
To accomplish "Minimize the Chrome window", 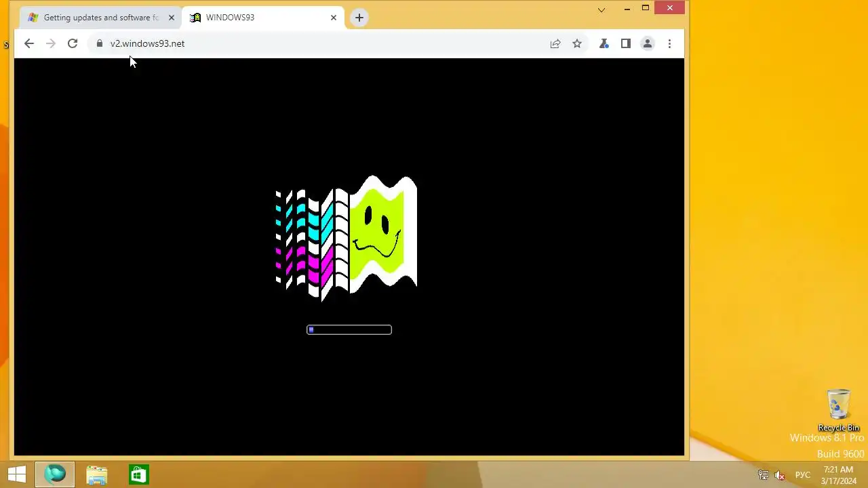I will coord(627,8).
